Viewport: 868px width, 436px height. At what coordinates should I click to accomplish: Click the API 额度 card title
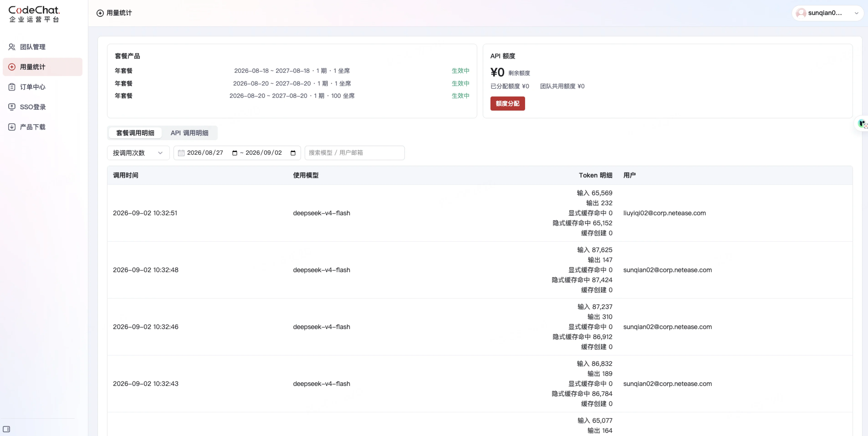(x=502, y=56)
